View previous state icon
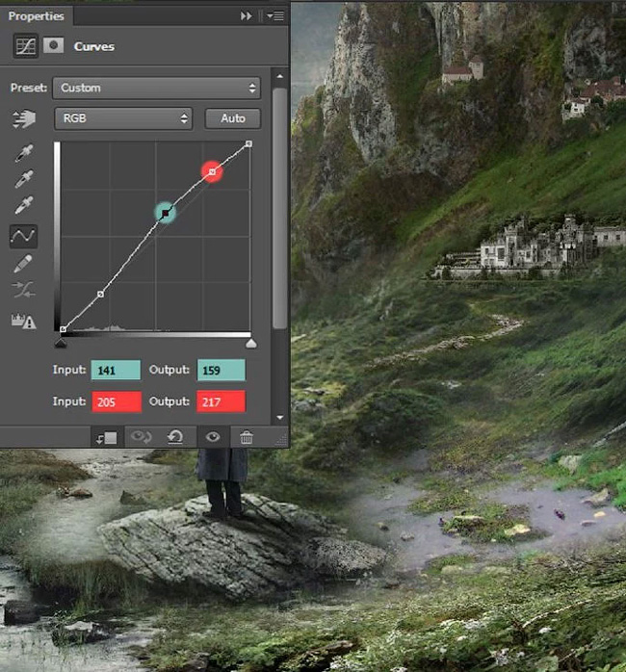This screenshot has width=626, height=672. (x=141, y=437)
